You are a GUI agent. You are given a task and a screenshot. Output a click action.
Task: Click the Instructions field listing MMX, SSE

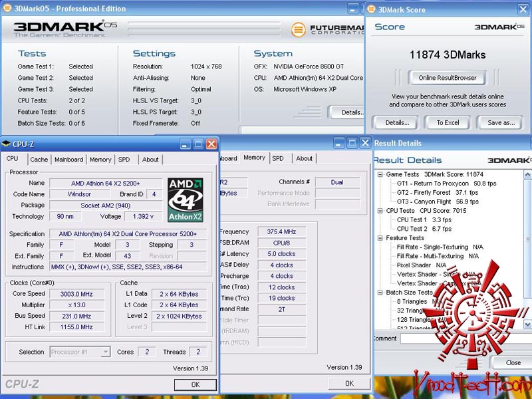128,267
